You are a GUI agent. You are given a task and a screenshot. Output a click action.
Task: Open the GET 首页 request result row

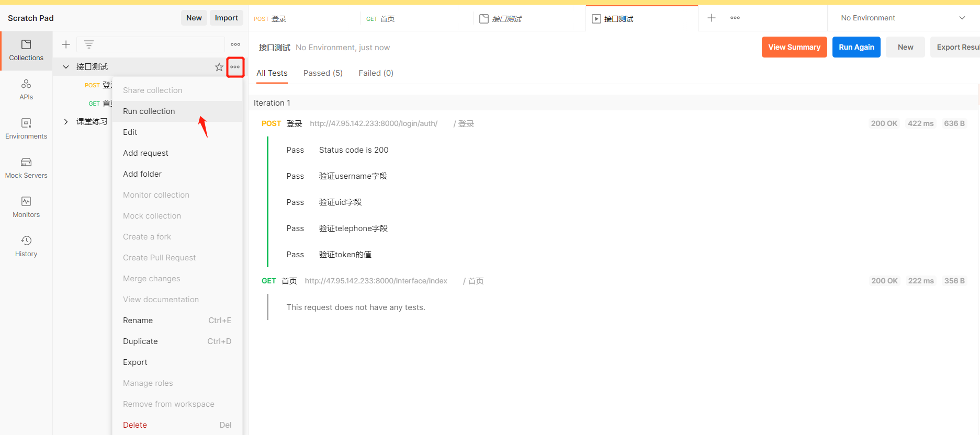(613, 281)
